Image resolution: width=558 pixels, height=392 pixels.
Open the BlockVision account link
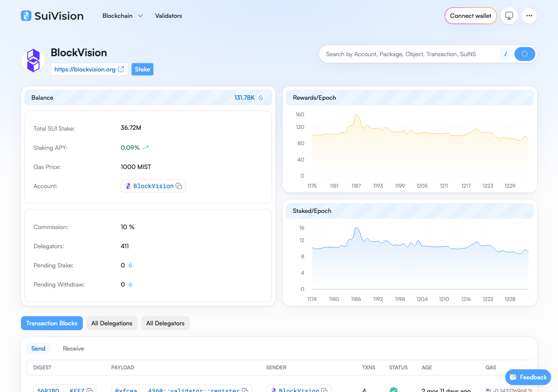tap(153, 186)
